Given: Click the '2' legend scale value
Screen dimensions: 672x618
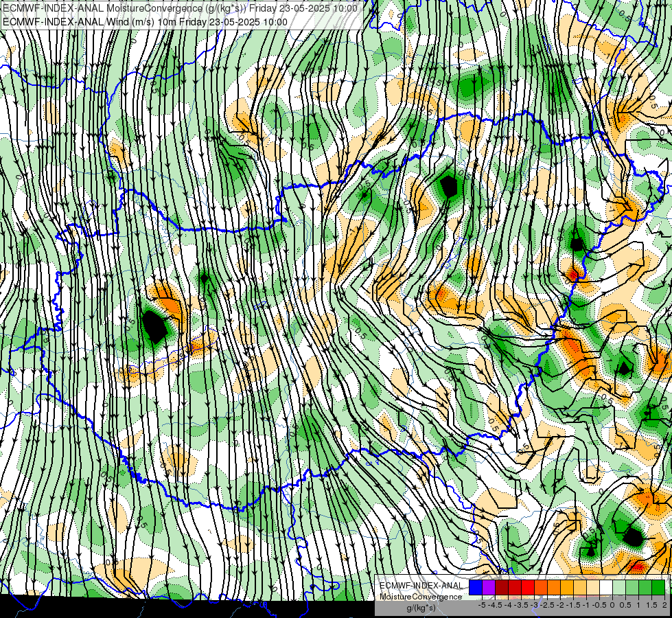Looking at the screenshot, I should [664, 605].
